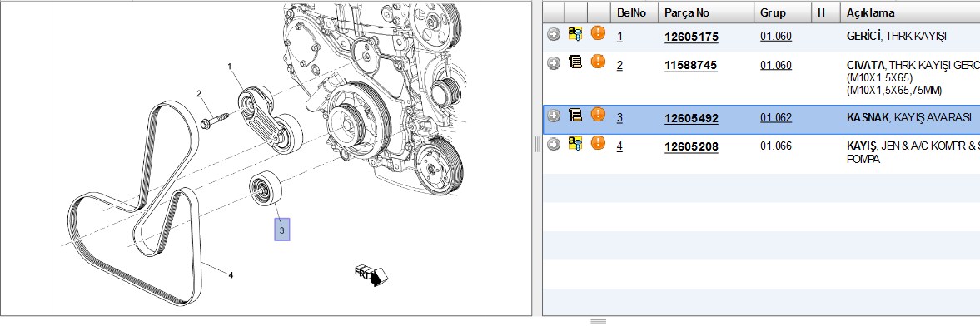Open group 01.066 link

point(776,146)
